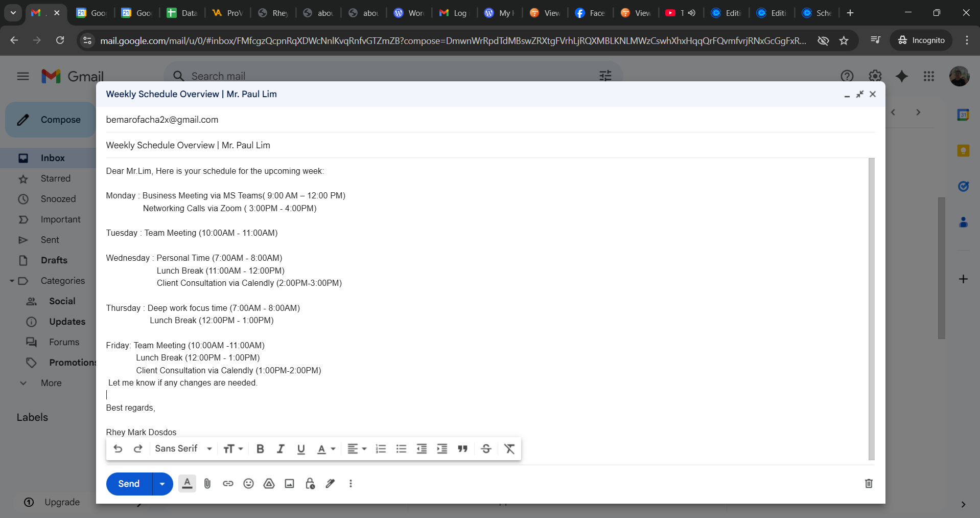Open Gmail Settings gear
Viewport: 980px width, 518px height.
(x=875, y=76)
